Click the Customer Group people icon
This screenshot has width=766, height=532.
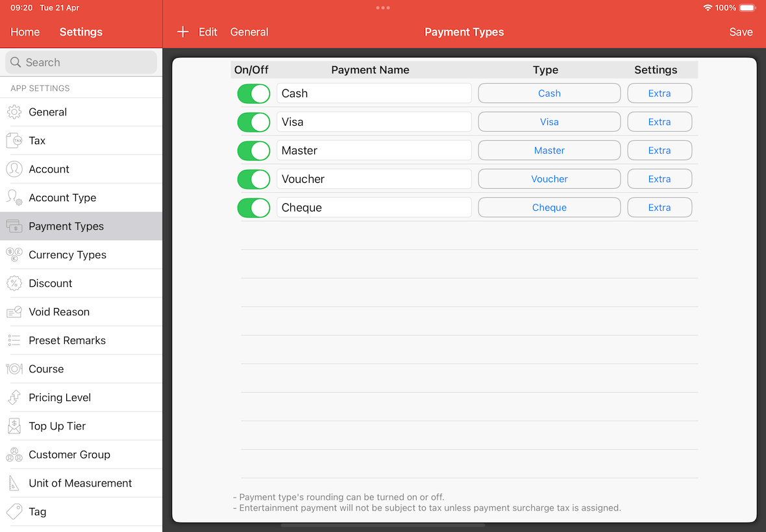click(14, 454)
